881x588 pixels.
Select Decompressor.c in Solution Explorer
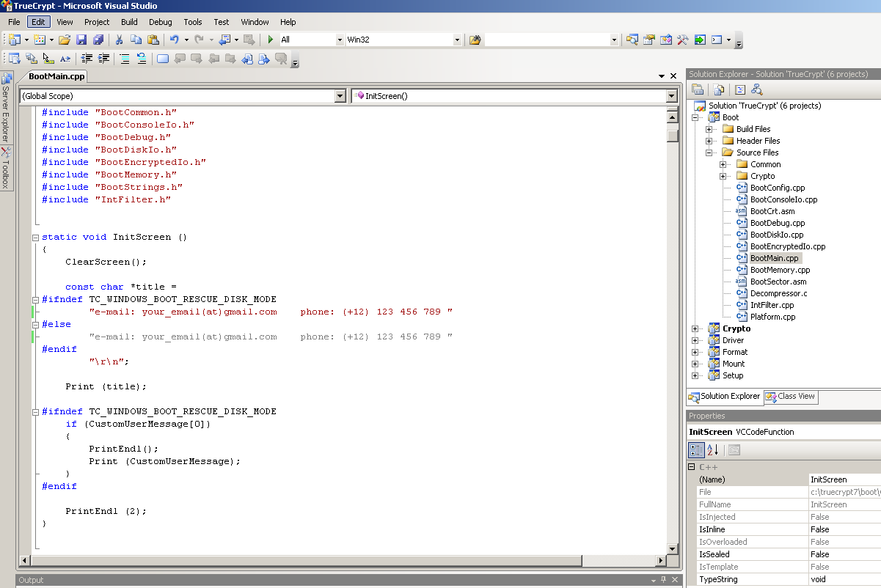click(778, 293)
